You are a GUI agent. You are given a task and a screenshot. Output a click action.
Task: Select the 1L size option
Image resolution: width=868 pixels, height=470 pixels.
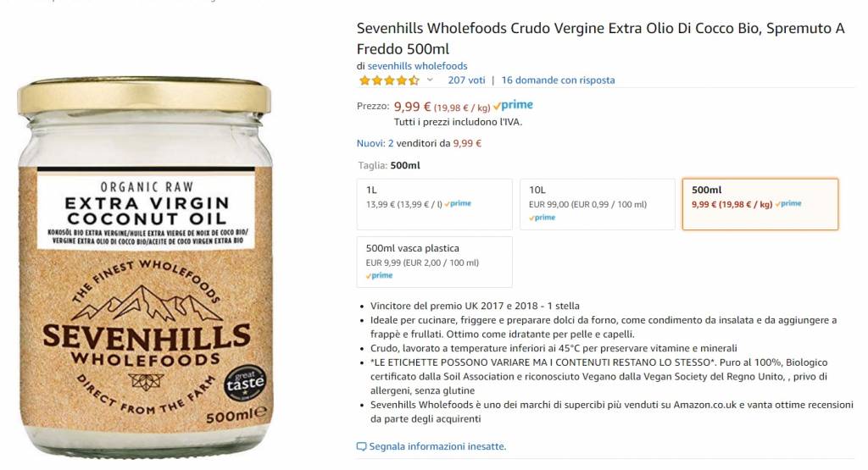click(x=435, y=204)
